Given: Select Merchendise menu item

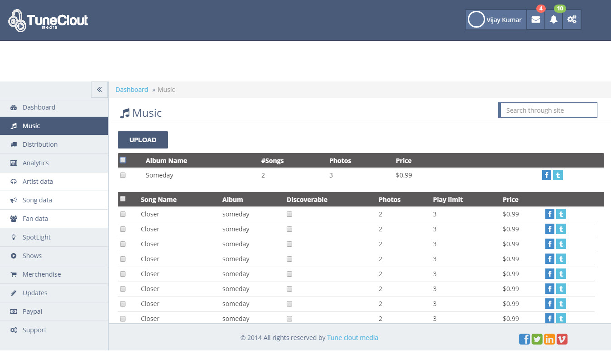Looking at the screenshot, I should [54, 274].
